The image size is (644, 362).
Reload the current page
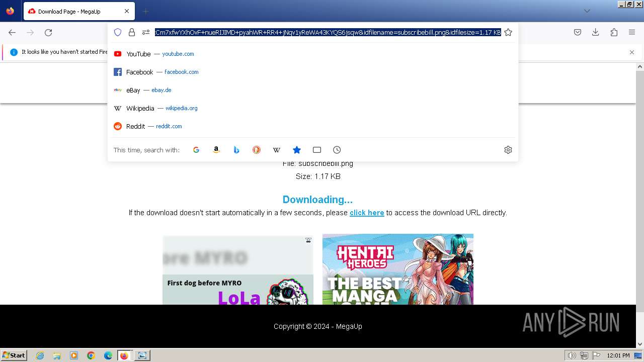coord(48,32)
